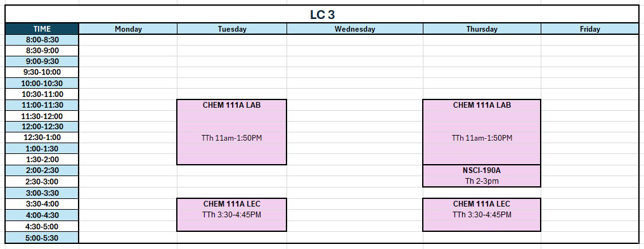
Task: Click the Th 2-3pm text cell
Action: click(482, 181)
